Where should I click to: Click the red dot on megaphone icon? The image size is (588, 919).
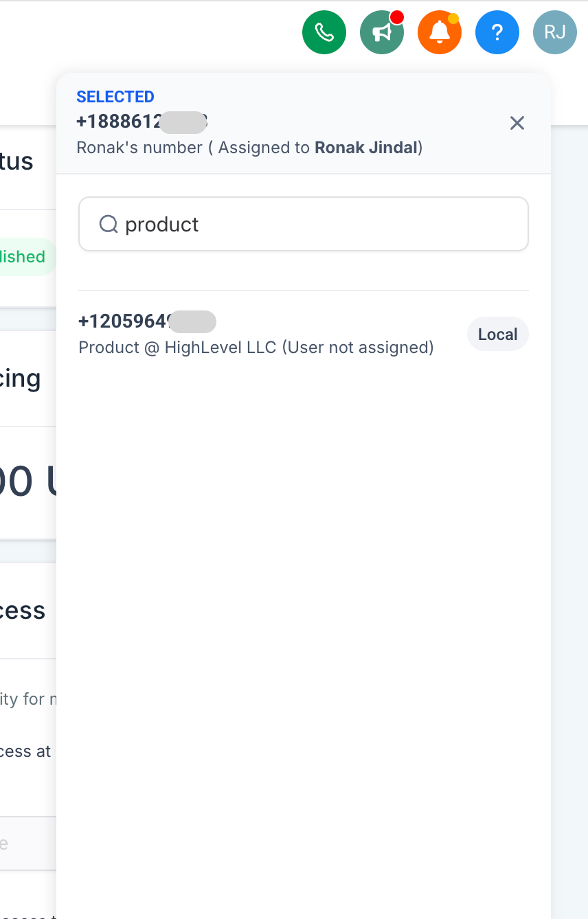pos(396,18)
